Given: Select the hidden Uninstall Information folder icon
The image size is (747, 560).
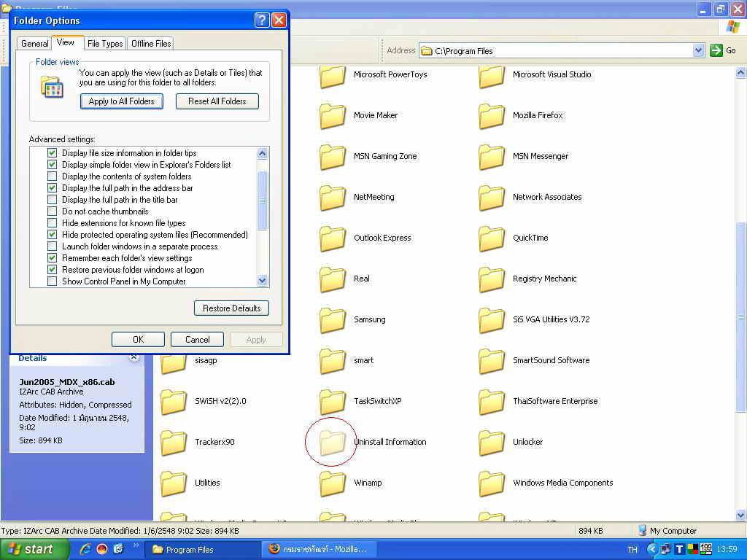Looking at the screenshot, I should point(332,444).
